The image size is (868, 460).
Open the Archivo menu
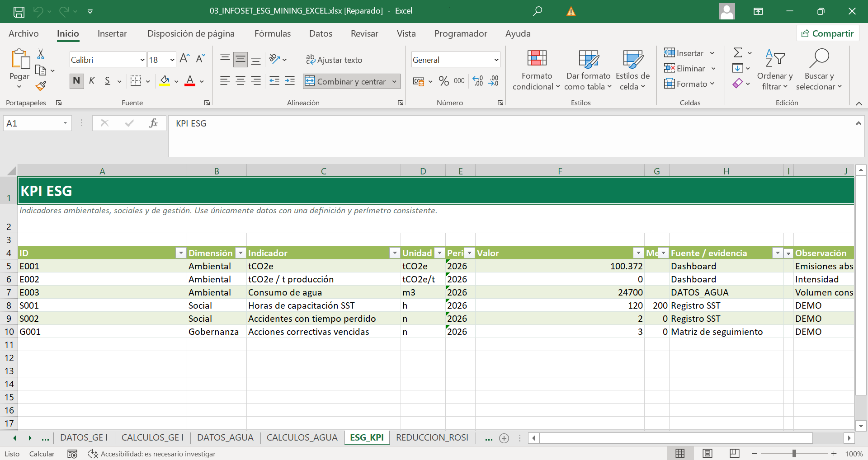pos(24,33)
